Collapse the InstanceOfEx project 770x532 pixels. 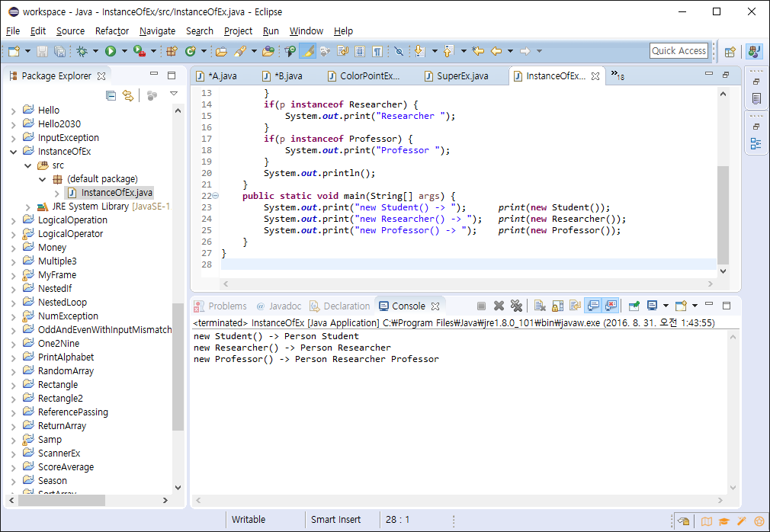(x=13, y=152)
